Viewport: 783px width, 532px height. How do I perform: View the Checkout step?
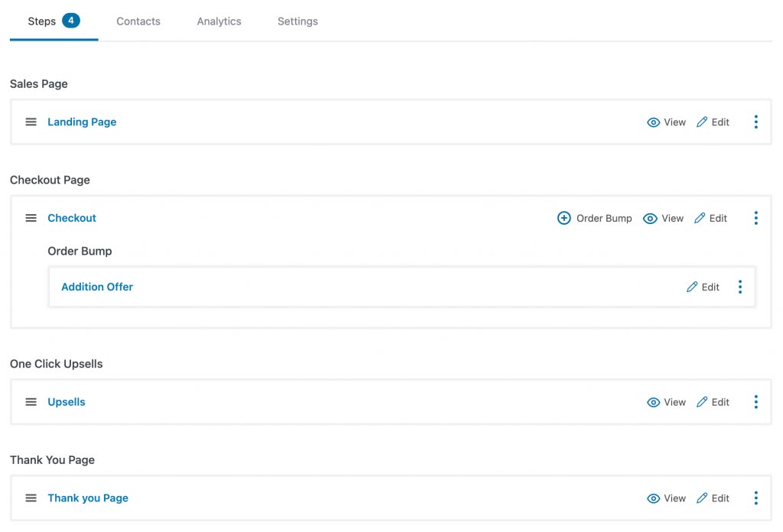click(663, 219)
